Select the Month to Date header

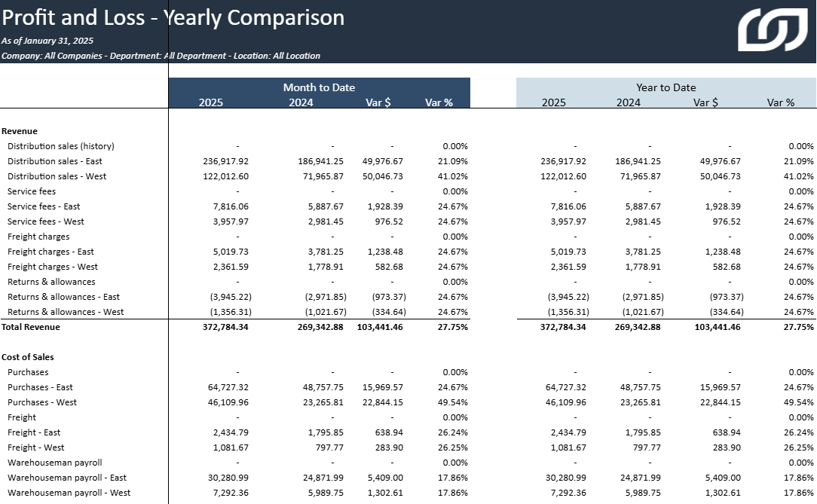319,87
